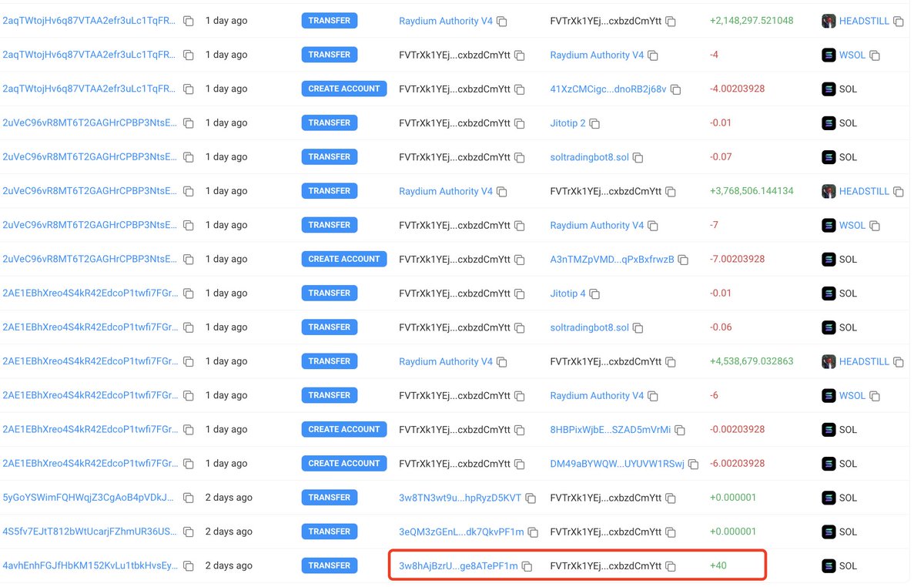Copy icon beside 3w8TN3wt9u...hpRyzD5KVT address
Image resolution: width=924 pixels, height=587 pixels.
point(531,498)
